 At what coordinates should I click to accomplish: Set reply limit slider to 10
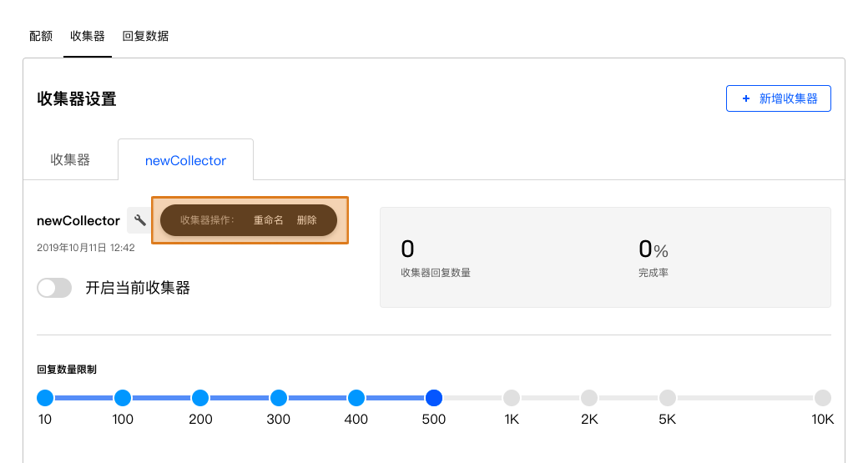(45, 398)
